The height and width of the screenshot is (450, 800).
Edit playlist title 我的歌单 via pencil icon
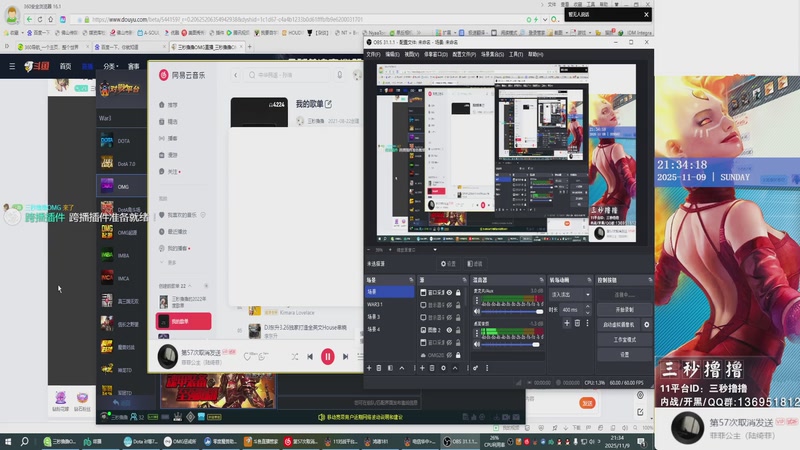329,104
